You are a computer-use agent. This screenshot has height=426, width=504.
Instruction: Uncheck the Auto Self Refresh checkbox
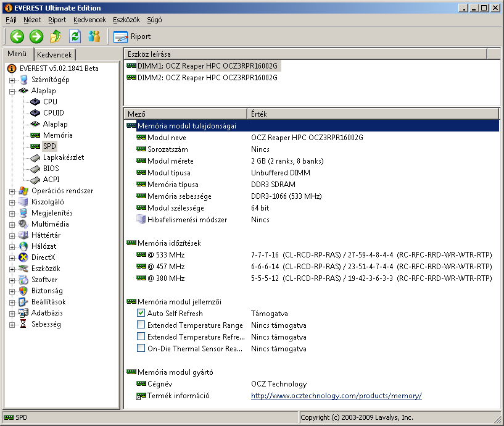pos(141,313)
